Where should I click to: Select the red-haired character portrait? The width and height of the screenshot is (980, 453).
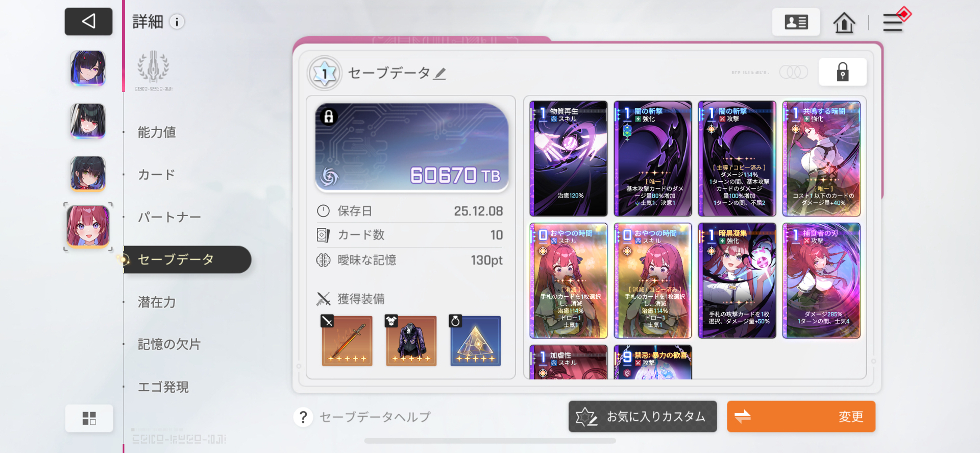click(88, 227)
